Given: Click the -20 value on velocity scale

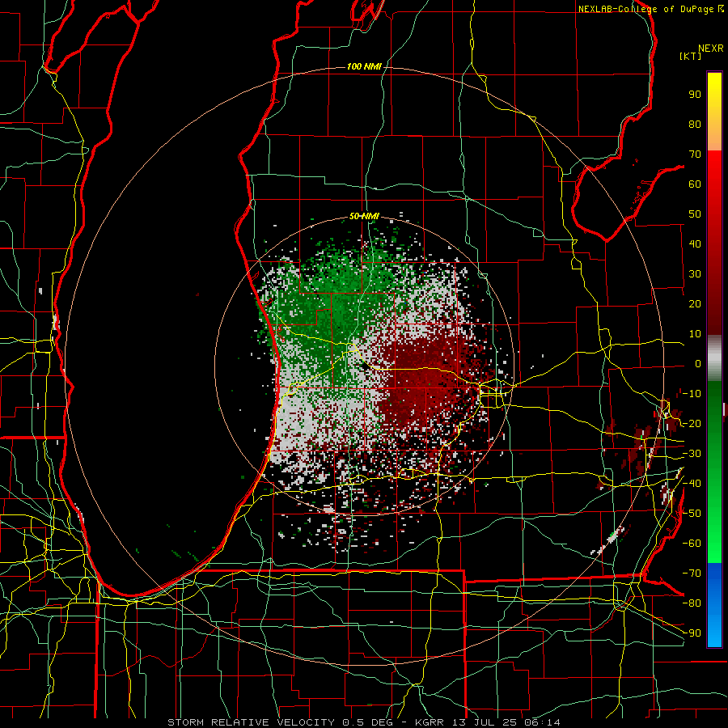Looking at the screenshot, I should (x=692, y=424).
